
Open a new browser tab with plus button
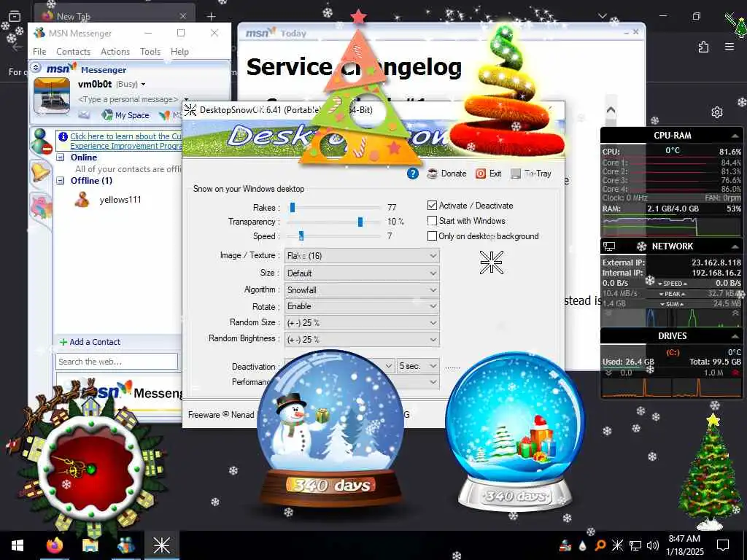pyautogui.click(x=211, y=16)
